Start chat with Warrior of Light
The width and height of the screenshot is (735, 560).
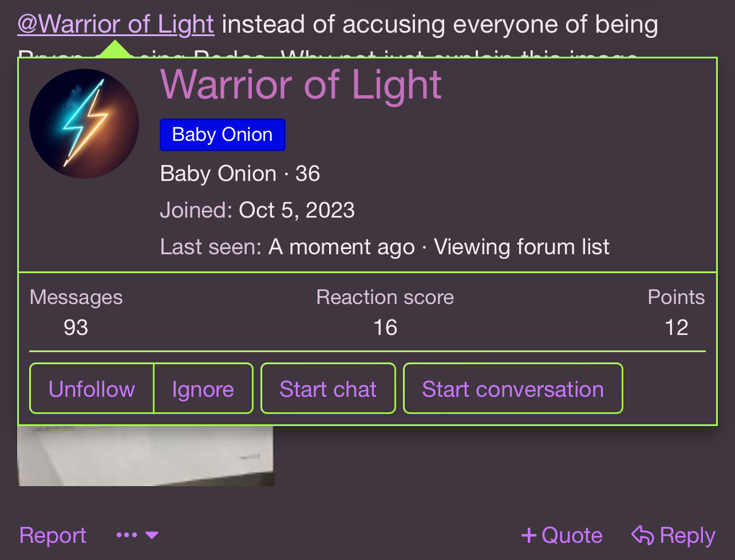(328, 389)
